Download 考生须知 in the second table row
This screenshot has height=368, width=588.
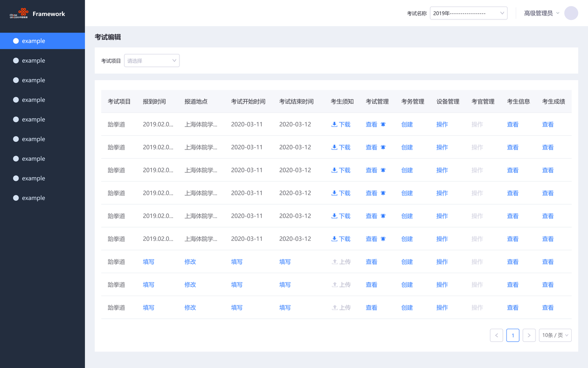[x=340, y=147]
